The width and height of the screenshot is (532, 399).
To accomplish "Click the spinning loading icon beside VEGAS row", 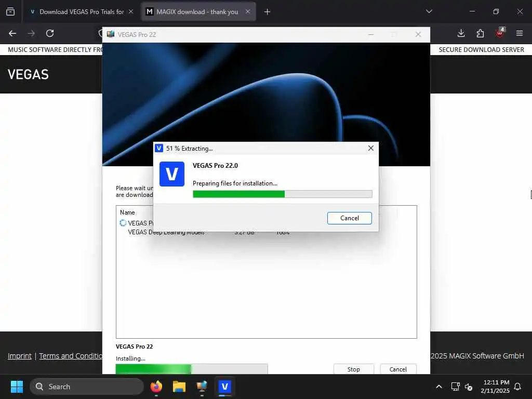I will click(123, 223).
